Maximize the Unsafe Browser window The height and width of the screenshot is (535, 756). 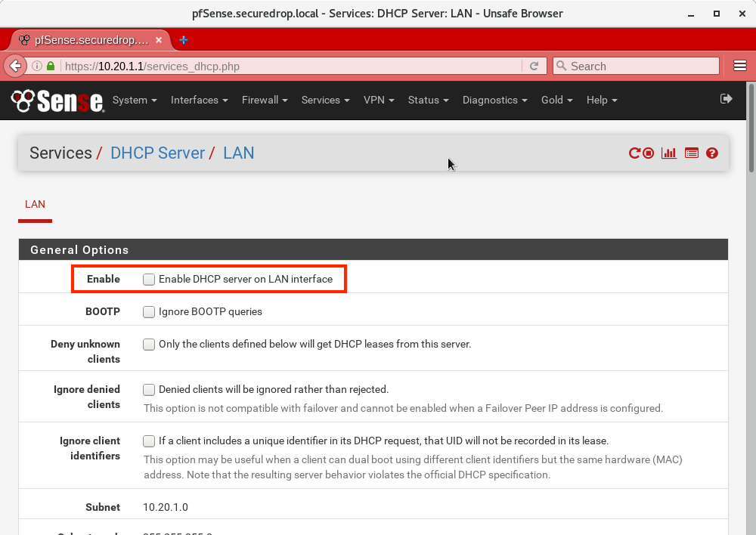717,14
